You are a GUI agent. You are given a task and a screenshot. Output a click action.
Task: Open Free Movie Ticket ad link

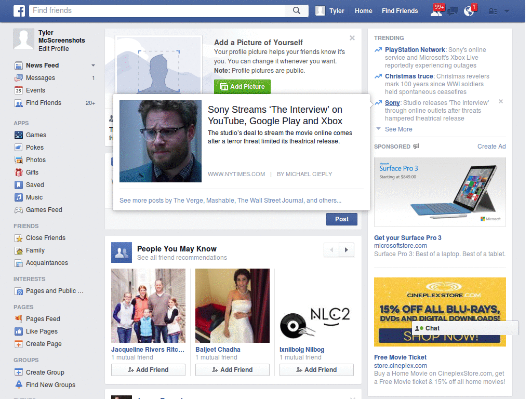(400, 357)
